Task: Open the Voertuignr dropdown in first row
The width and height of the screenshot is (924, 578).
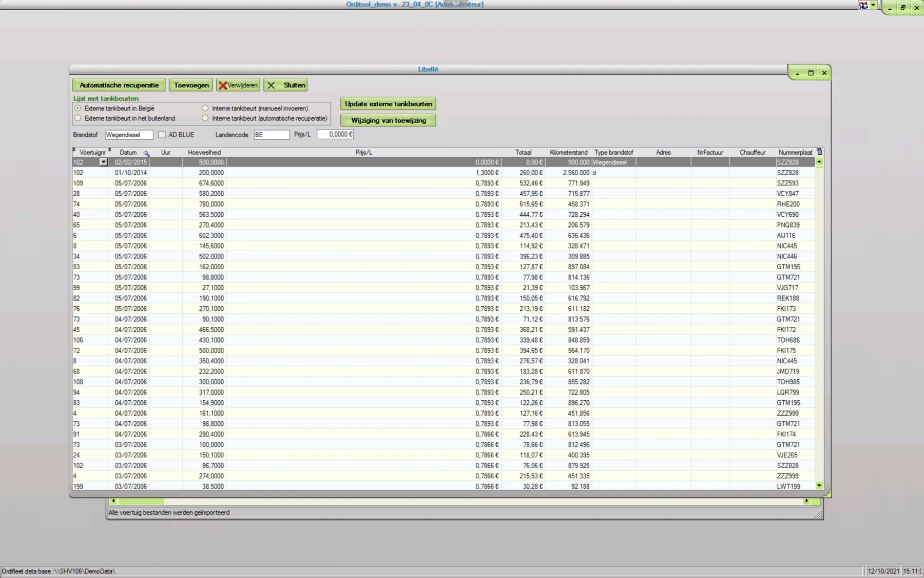Action: pos(103,162)
